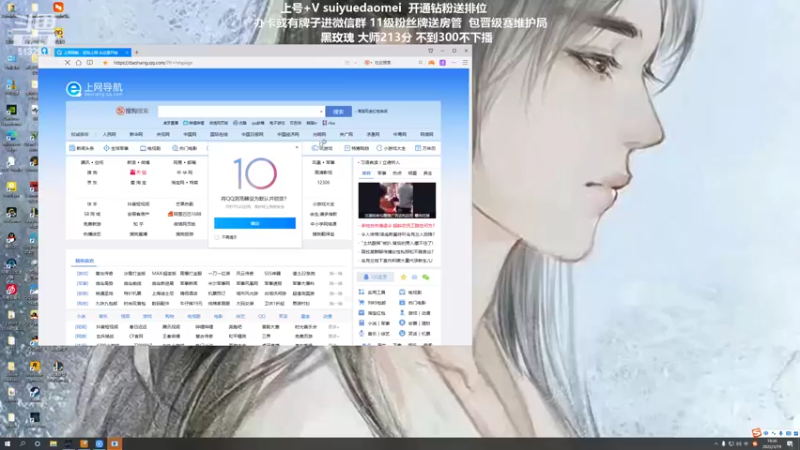This screenshot has height=450, width=800.
Task: Expand the address bar chevron dropdown
Action: (x=355, y=63)
